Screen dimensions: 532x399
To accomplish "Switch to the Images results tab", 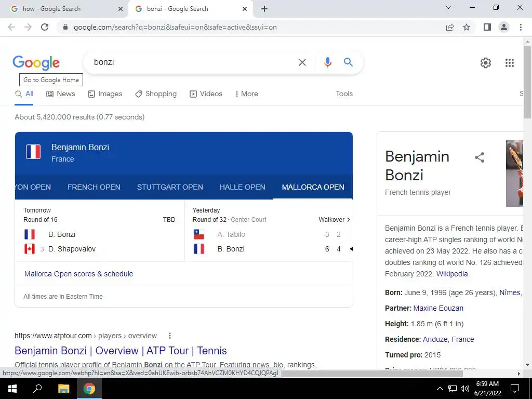I will [105, 94].
